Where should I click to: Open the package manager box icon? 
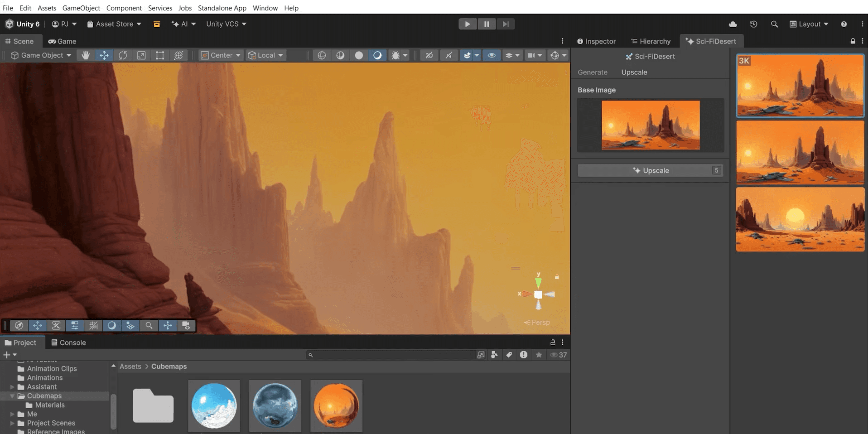point(157,24)
